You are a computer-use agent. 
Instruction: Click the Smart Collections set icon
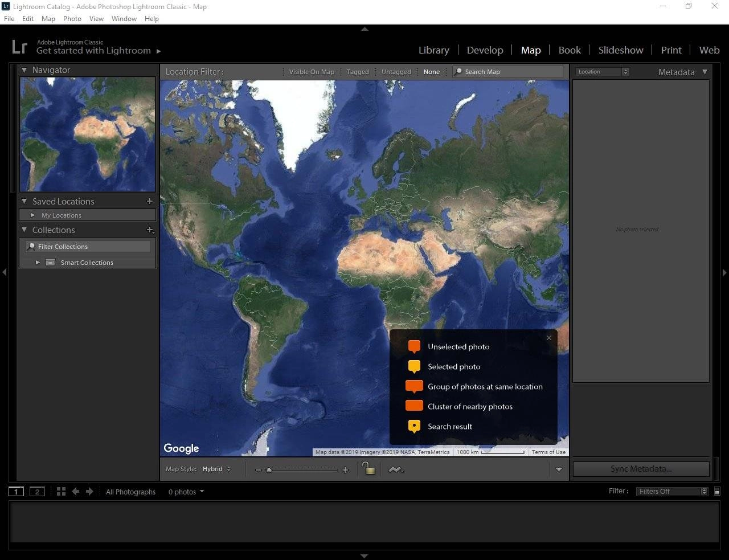click(x=51, y=263)
